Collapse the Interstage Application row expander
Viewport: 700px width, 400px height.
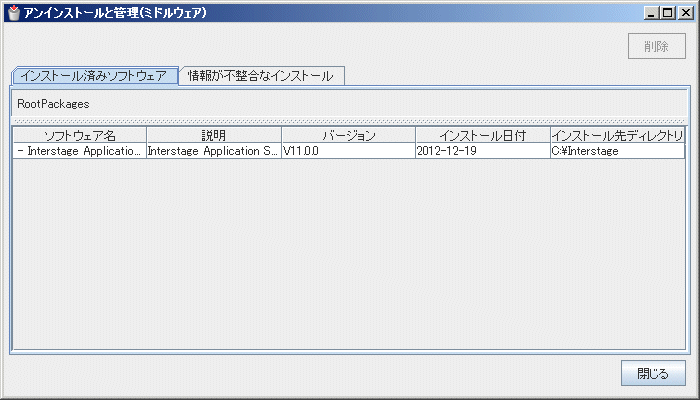coord(21,151)
